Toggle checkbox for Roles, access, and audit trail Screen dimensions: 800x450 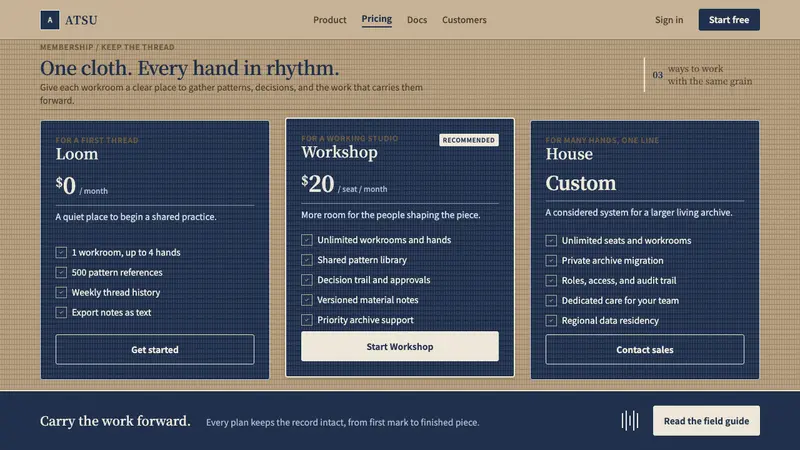point(551,281)
